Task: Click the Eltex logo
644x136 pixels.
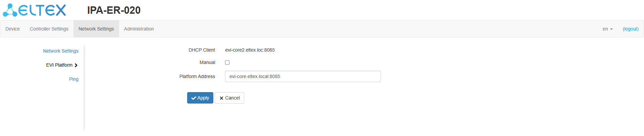Action: click(34, 10)
